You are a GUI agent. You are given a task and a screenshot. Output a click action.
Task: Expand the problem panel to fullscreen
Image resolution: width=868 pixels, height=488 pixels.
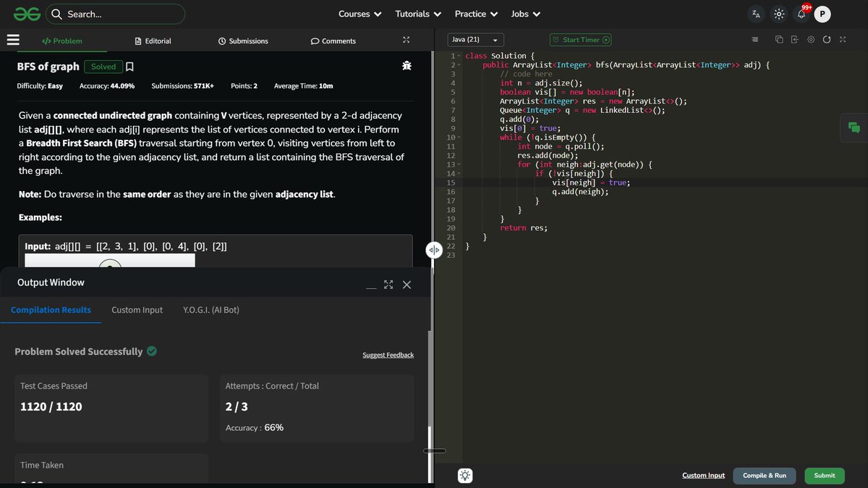406,41
